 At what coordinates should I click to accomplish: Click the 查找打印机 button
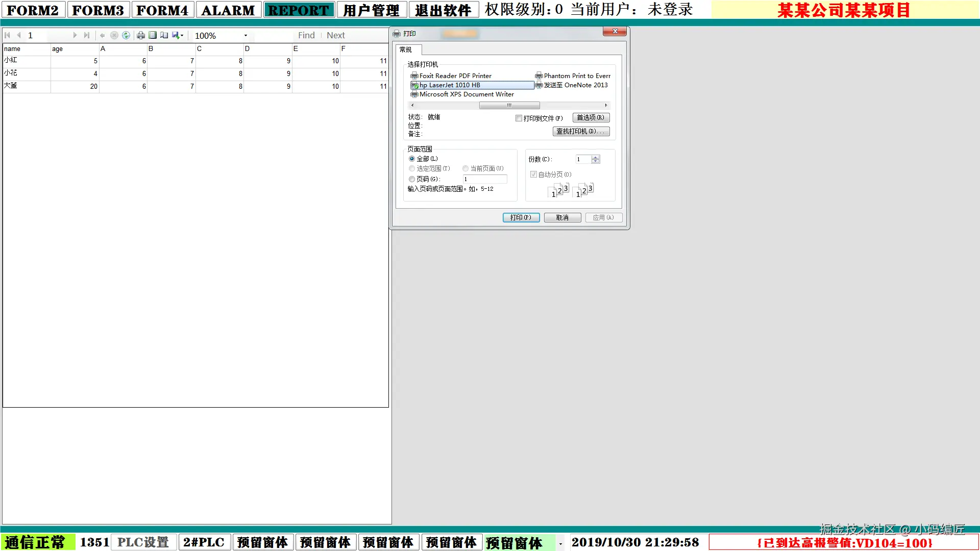click(x=581, y=132)
